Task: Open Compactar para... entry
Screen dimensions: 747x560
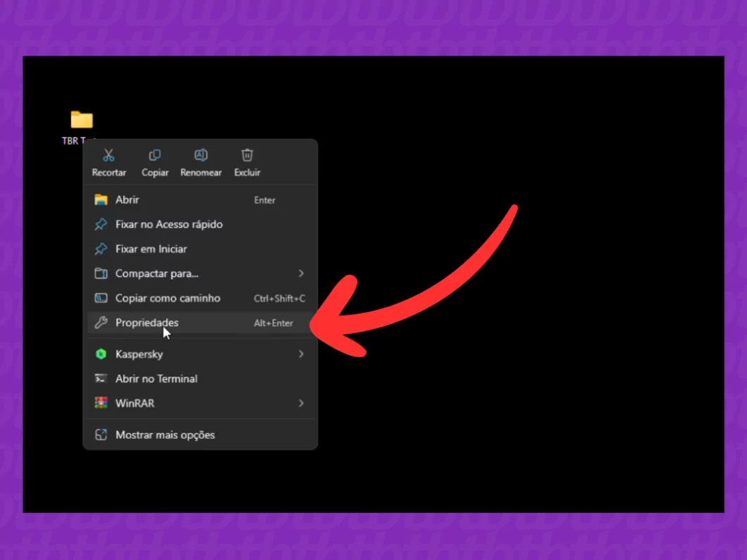Action: [201, 274]
